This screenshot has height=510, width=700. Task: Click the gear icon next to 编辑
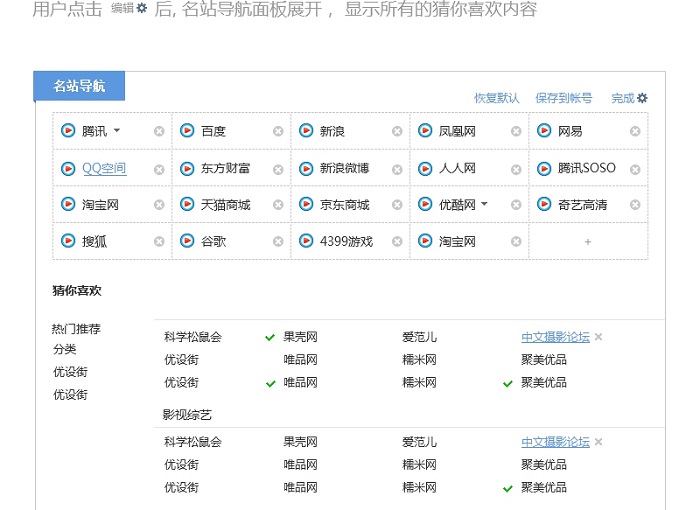pyautogui.click(x=142, y=8)
